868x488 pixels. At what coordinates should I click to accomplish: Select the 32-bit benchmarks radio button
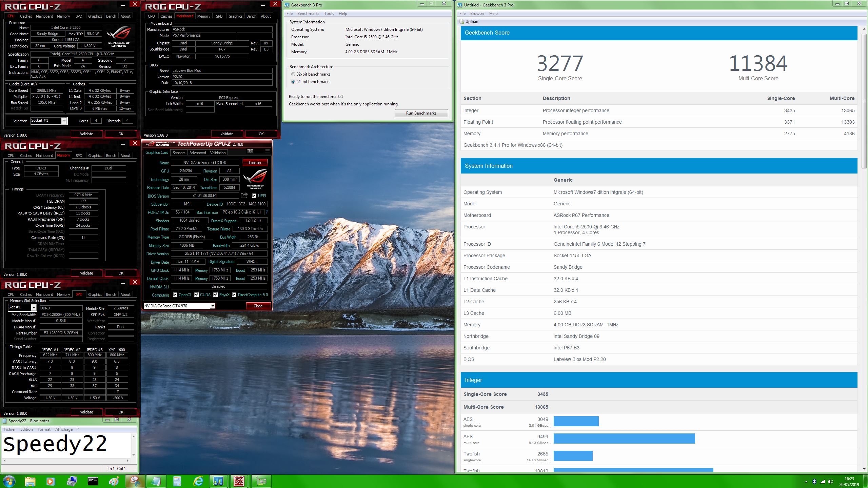[293, 74]
